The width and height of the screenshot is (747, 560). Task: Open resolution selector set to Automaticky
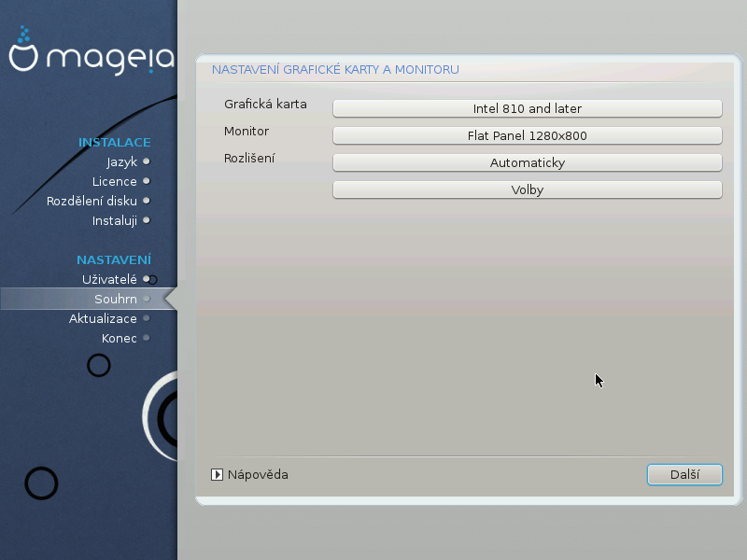527,162
